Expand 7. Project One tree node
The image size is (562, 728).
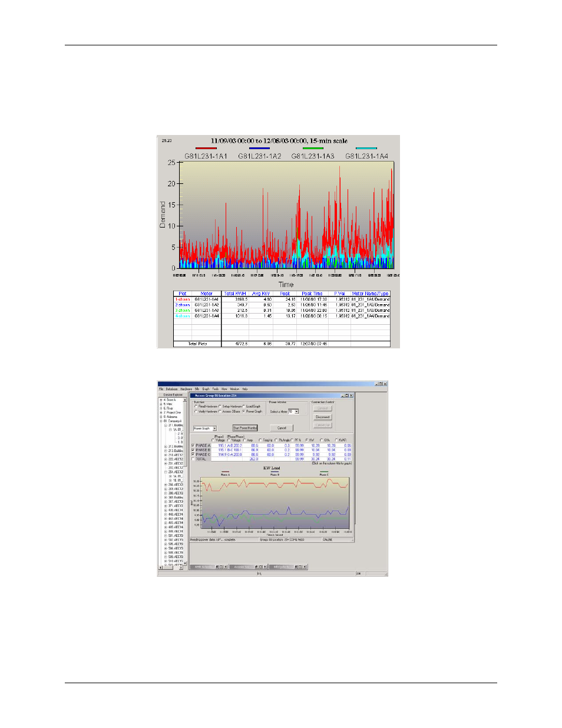[161, 413]
